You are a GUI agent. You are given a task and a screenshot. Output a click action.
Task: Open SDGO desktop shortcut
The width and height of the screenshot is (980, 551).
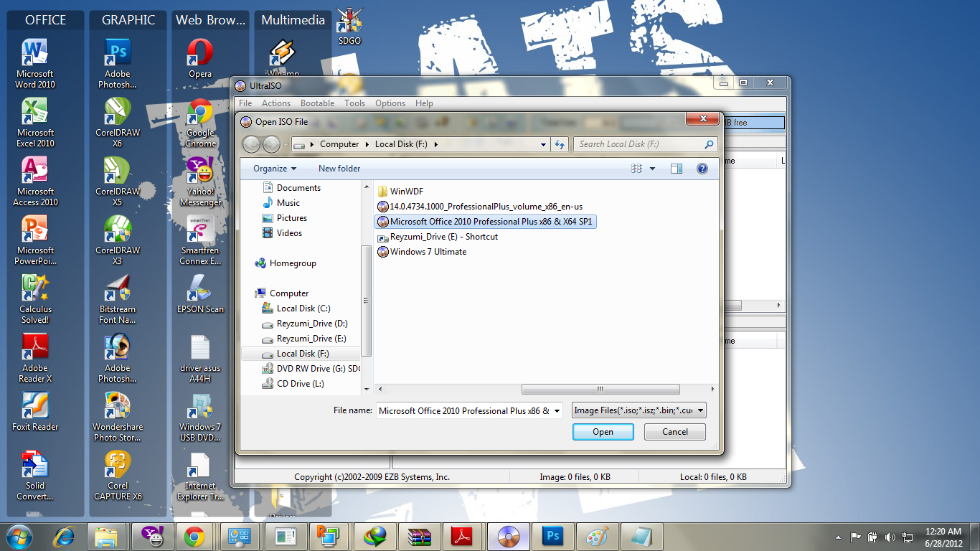click(350, 26)
